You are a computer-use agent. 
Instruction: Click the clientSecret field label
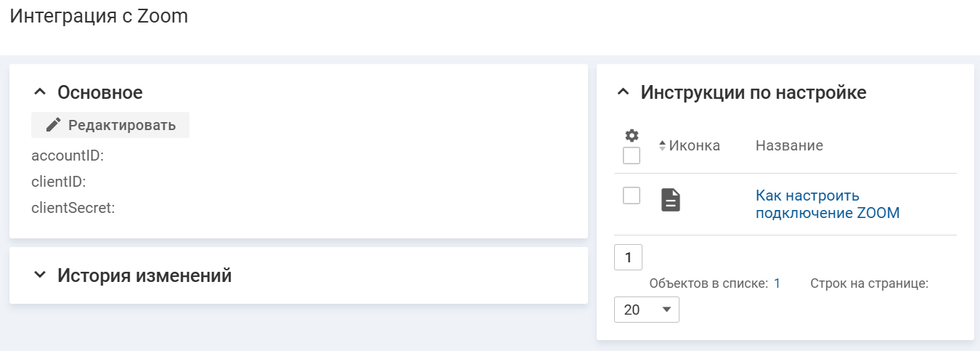click(73, 208)
